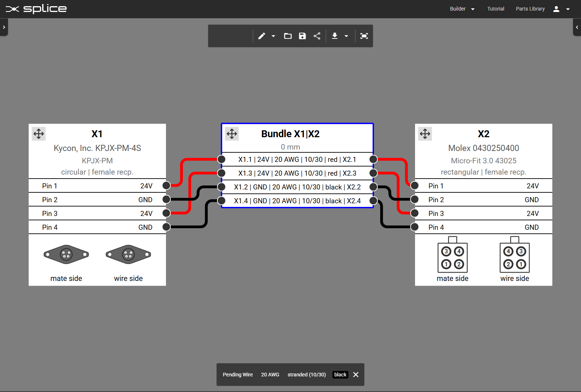Click the move handle on connector X2
The width and height of the screenshot is (581, 392).
tap(425, 134)
